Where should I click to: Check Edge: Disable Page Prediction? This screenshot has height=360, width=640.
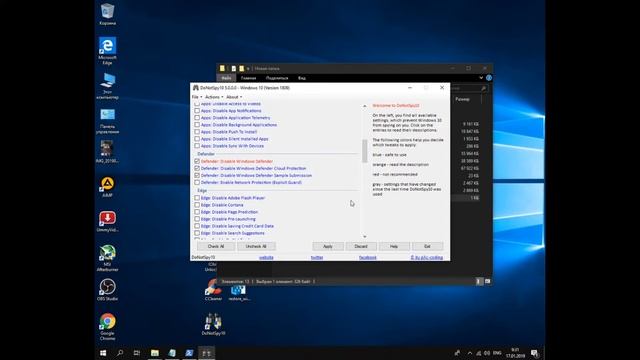click(197, 212)
